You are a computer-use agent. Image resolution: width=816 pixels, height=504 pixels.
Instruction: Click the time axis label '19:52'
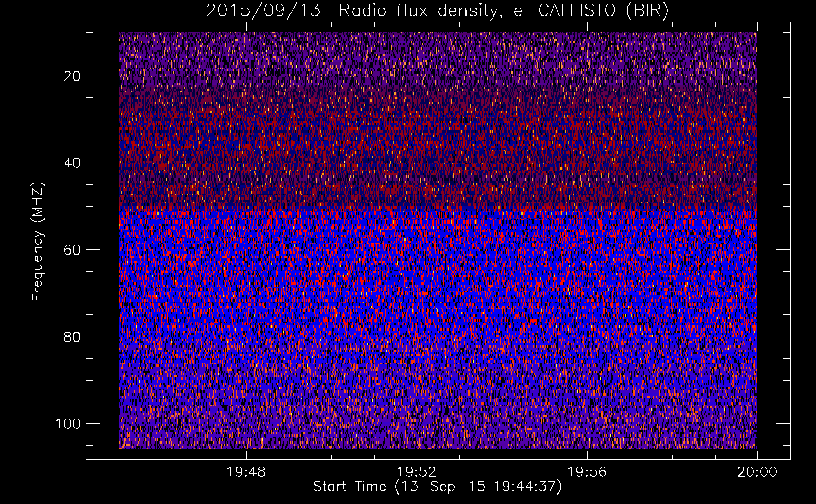417,472
